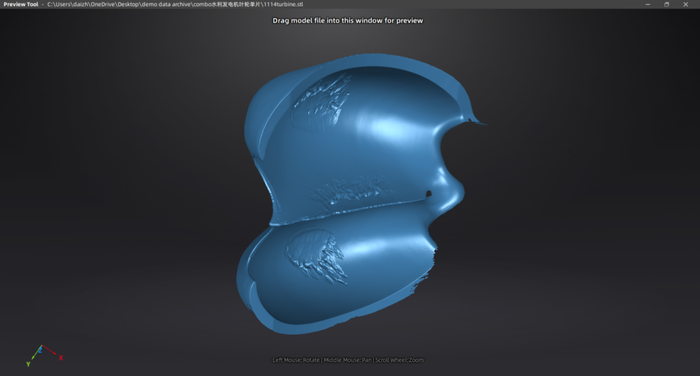
Task: Click the seam ridge between the two blades
Action: [x=348, y=210]
